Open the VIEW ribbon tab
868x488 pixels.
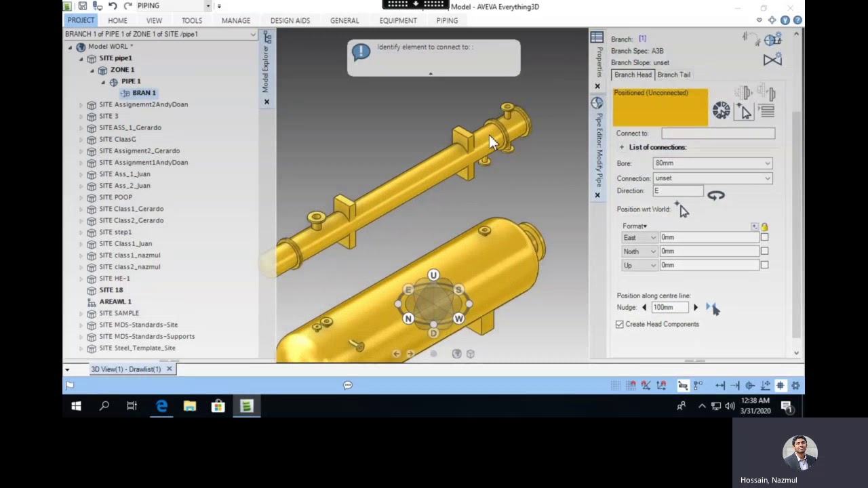coord(154,21)
